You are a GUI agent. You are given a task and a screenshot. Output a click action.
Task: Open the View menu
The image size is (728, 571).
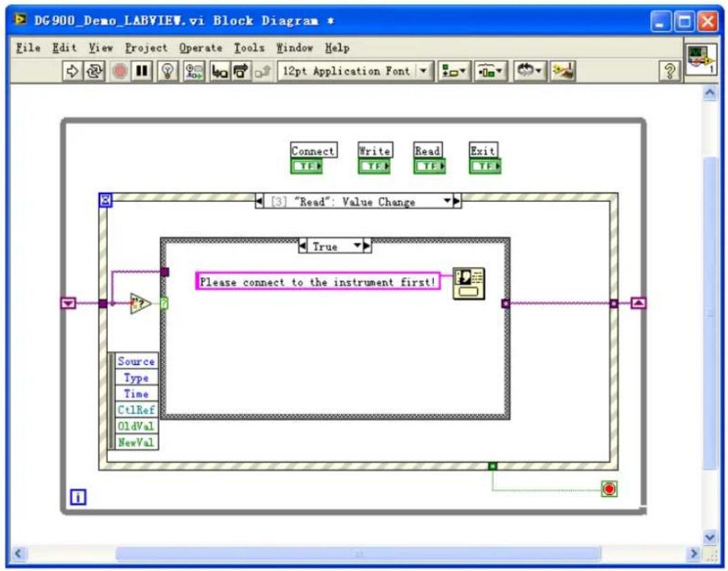pyautogui.click(x=101, y=48)
